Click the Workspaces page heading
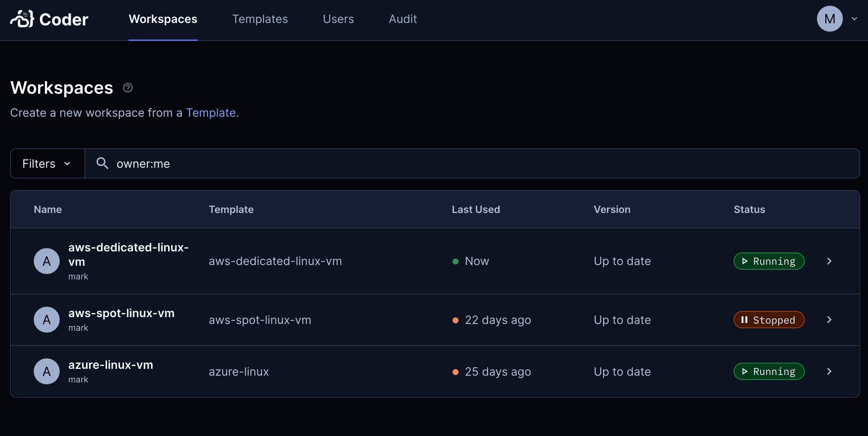 pyautogui.click(x=62, y=88)
